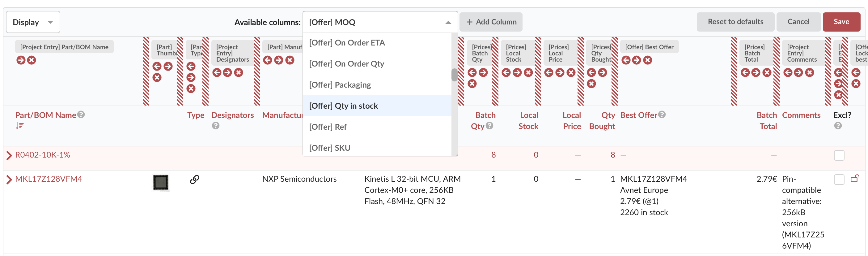Image resolution: width=868 pixels, height=256 pixels.
Task: Open help next to Batch Qty header
Action: coord(490,126)
